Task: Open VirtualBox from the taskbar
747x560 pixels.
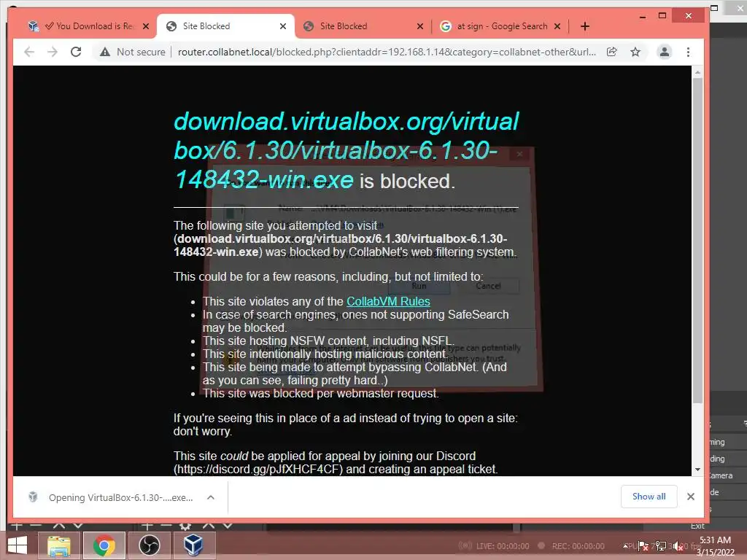Action: coord(194,545)
